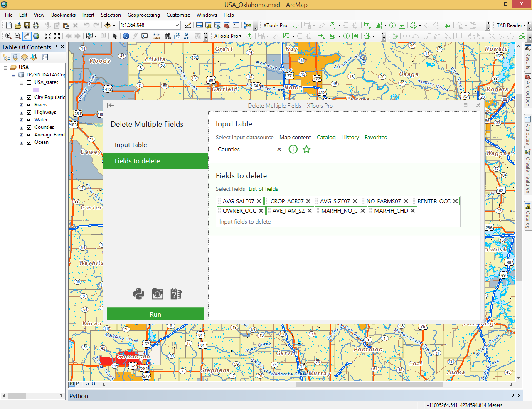This screenshot has height=409, width=532.
Task: Open the Bookmarks menu
Action: pyautogui.click(x=63, y=15)
